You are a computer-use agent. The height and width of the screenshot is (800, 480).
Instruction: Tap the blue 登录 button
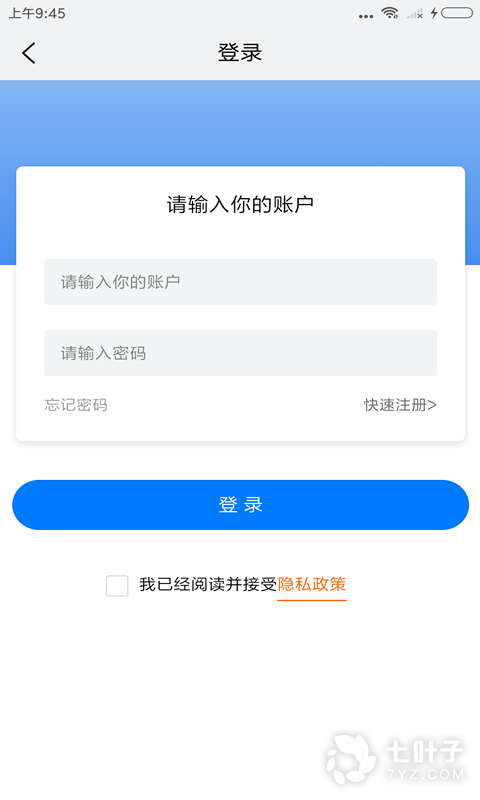click(240, 505)
